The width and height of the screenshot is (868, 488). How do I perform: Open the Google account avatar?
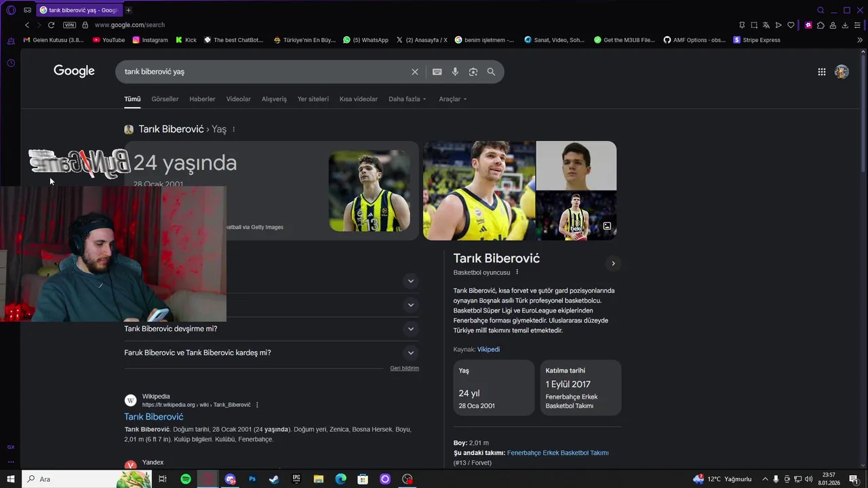click(x=842, y=72)
